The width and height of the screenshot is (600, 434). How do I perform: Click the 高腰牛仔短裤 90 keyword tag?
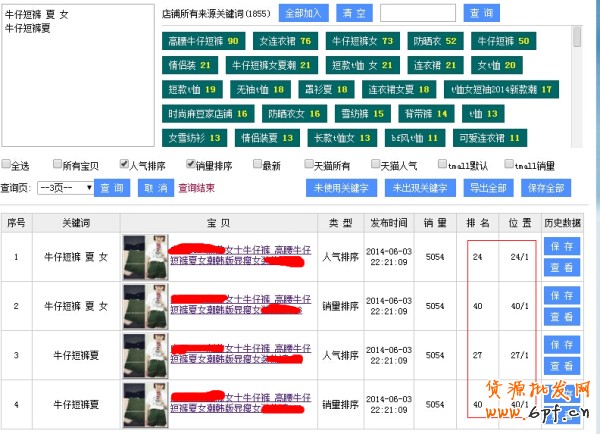[204, 41]
